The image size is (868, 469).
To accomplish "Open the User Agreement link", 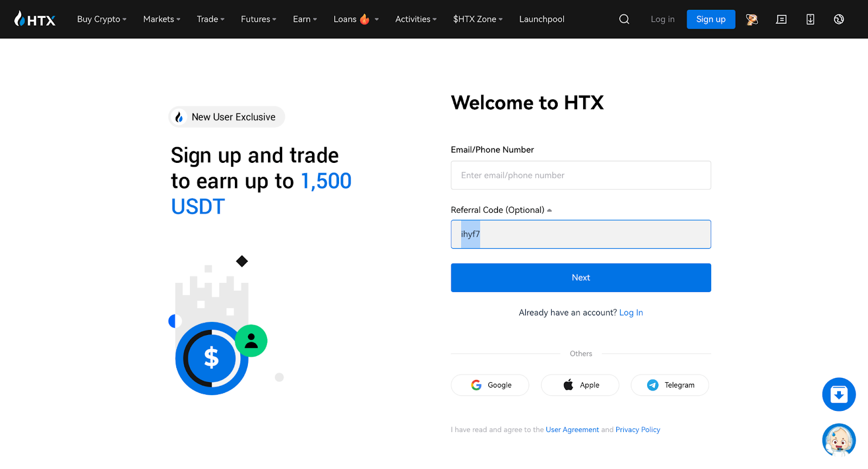I will pos(572,429).
